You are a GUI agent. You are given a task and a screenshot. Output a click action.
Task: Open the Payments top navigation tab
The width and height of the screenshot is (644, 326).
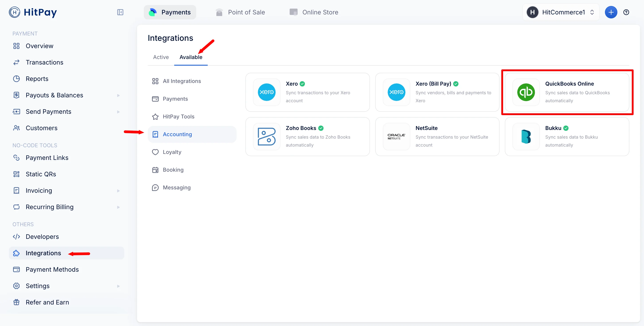click(x=170, y=12)
